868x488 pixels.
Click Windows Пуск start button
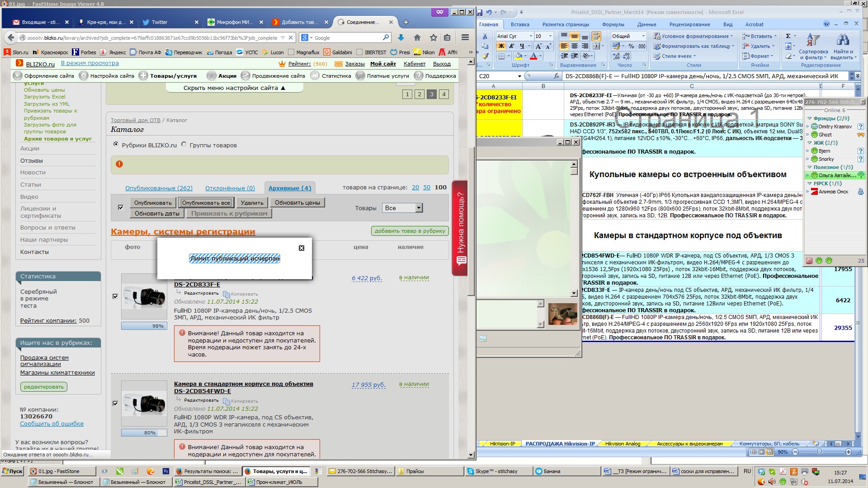(x=13, y=471)
